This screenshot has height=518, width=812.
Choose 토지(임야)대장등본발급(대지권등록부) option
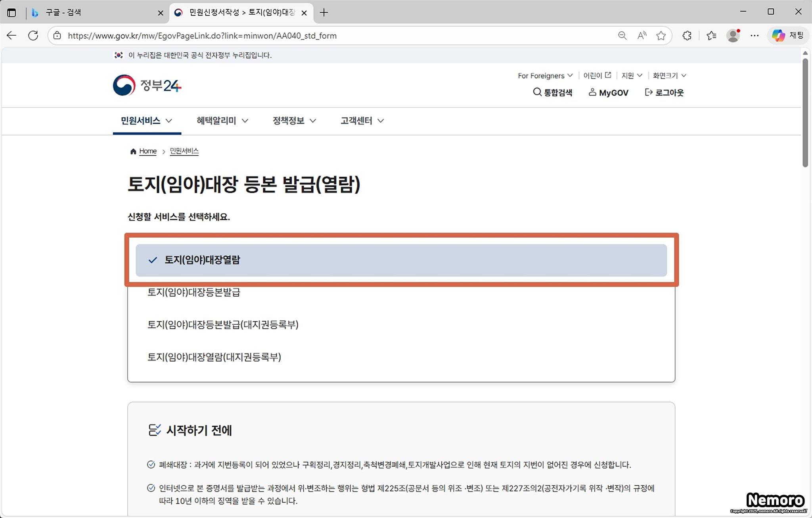point(223,325)
